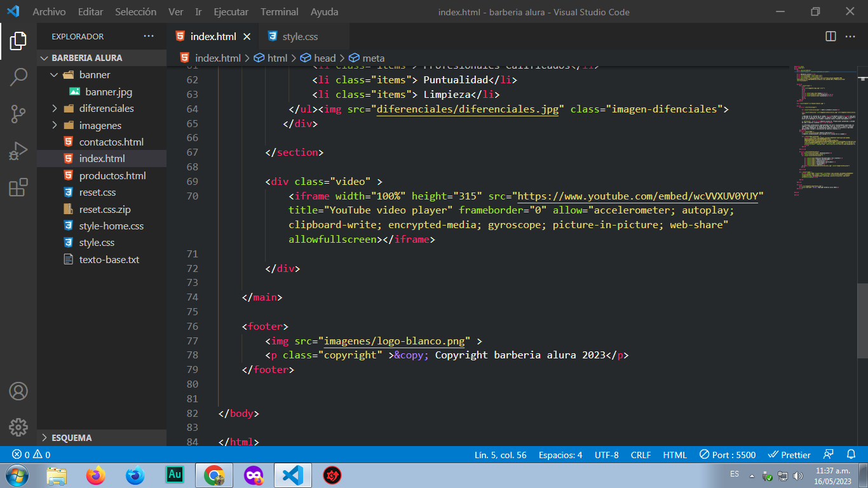The height and width of the screenshot is (488, 868).
Task: Open the Source Control view
Action: [18, 114]
